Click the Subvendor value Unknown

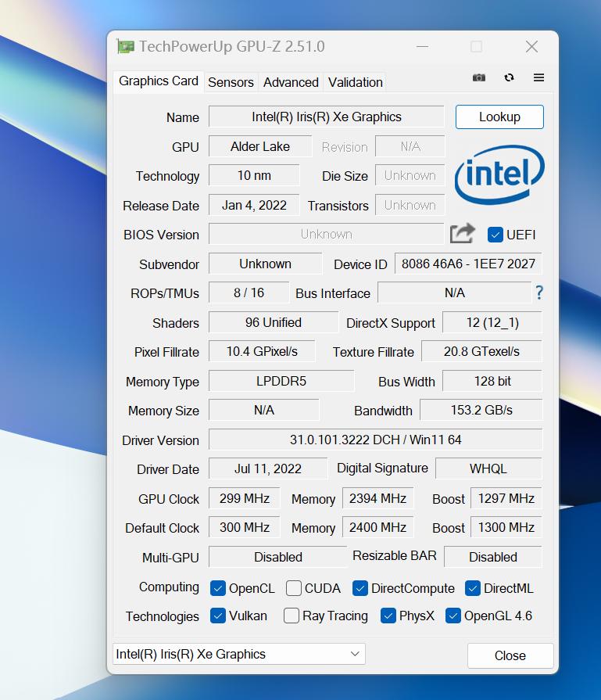265,264
